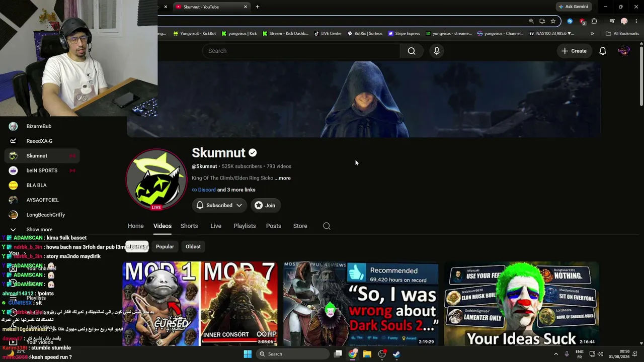Open LongBeachGriffy subscription channel
Viewport: 644px width, 362px height.
[42, 215]
